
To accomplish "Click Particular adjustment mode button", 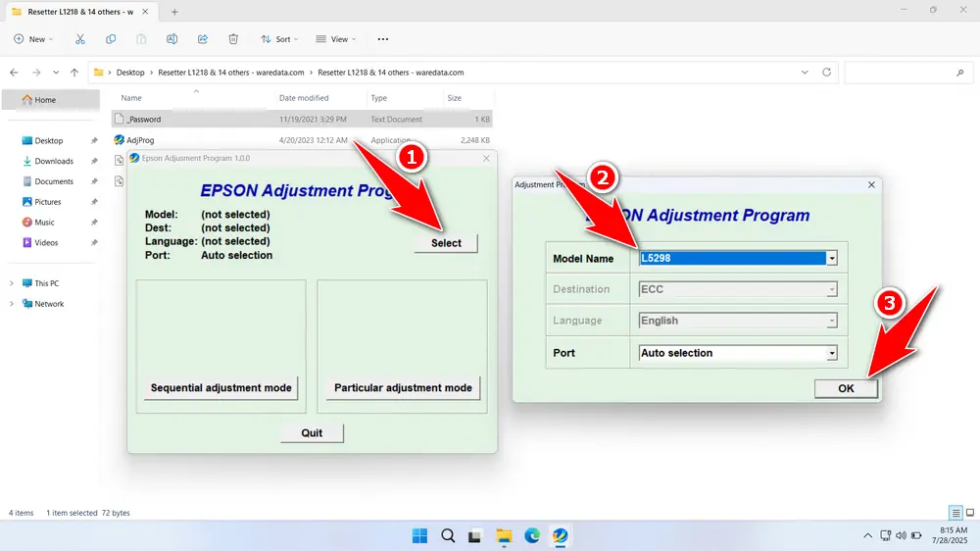I will pyautogui.click(x=403, y=388).
